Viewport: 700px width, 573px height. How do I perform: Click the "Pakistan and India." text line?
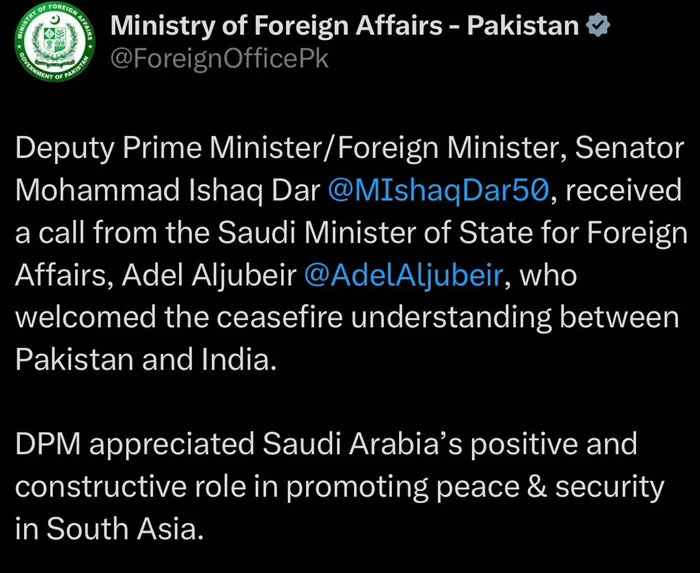coord(144,359)
